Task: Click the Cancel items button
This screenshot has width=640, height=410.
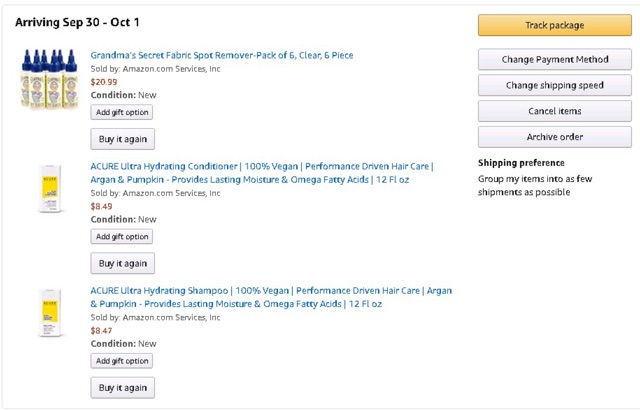Action: click(555, 111)
